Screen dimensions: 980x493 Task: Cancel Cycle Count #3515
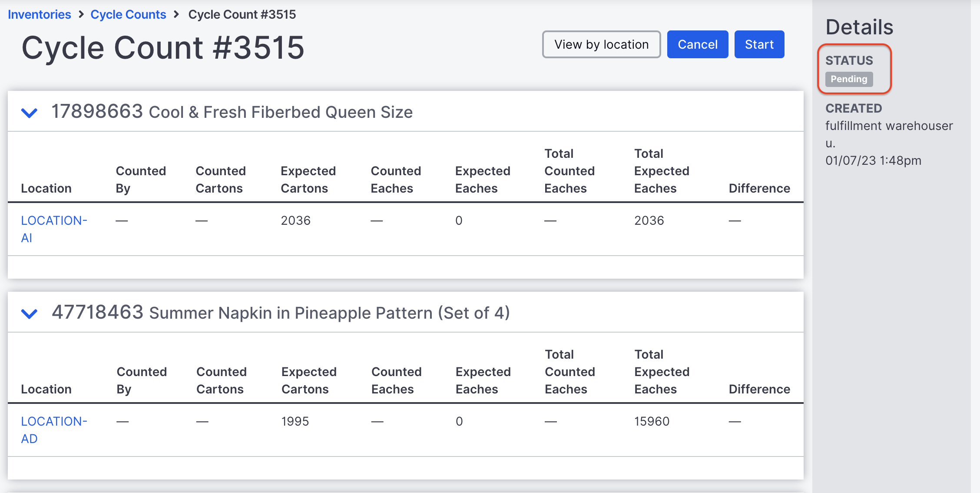click(x=697, y=44)
